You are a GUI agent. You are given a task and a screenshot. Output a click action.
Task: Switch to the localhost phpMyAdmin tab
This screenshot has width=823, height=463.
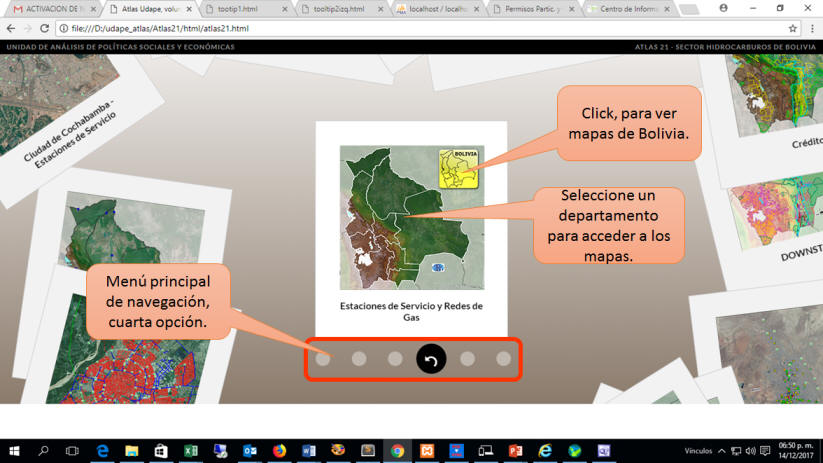point(438,9)
